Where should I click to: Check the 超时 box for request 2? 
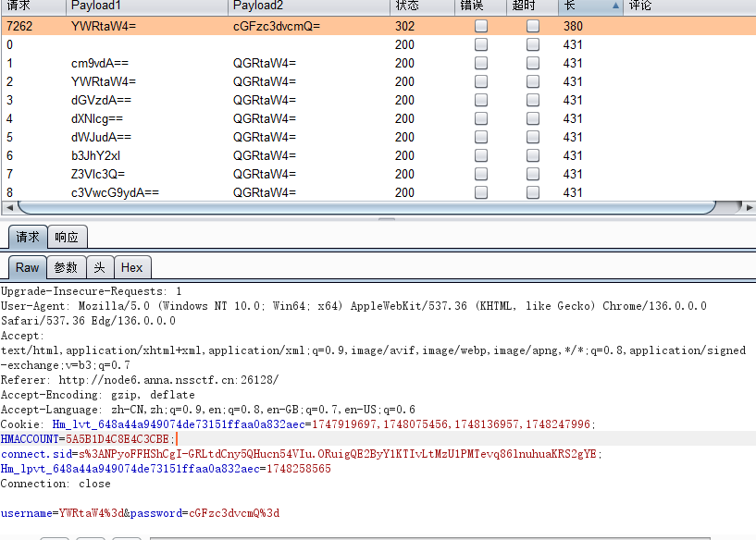point(533,81)
